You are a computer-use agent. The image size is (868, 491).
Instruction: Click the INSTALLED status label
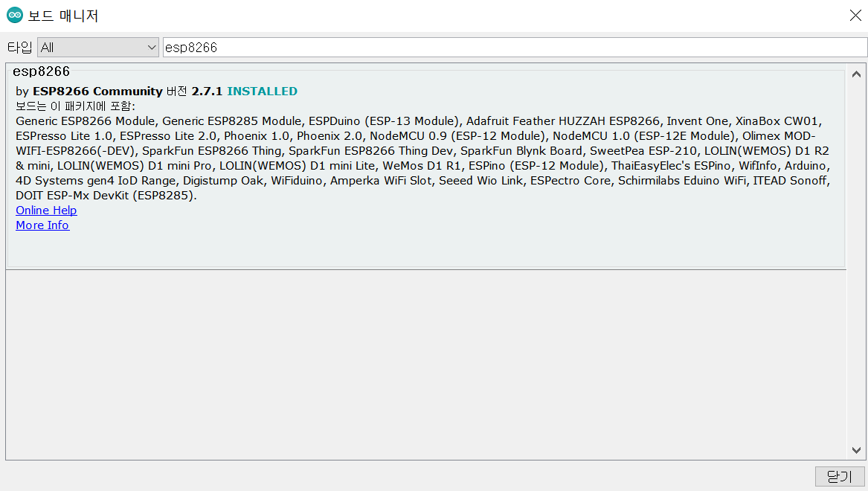point(262,92)
